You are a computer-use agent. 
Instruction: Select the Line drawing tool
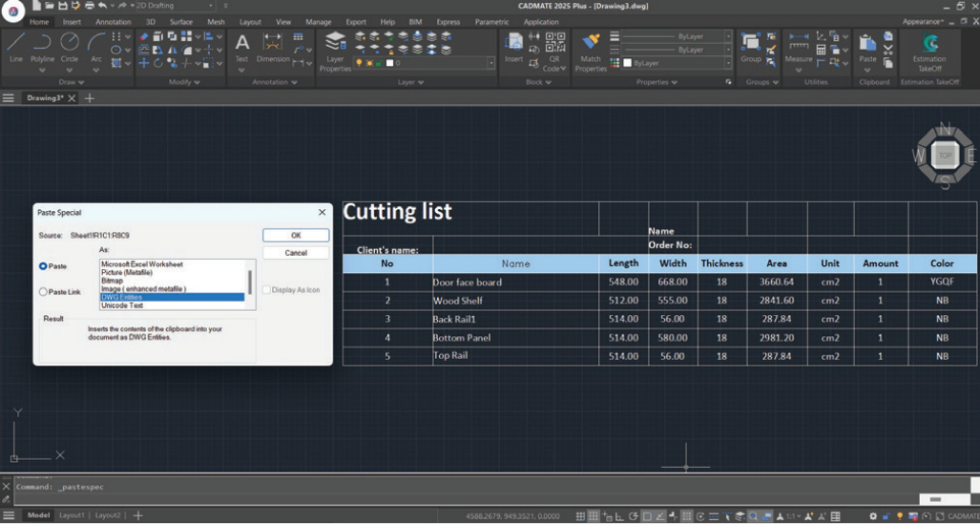(16, 43)
